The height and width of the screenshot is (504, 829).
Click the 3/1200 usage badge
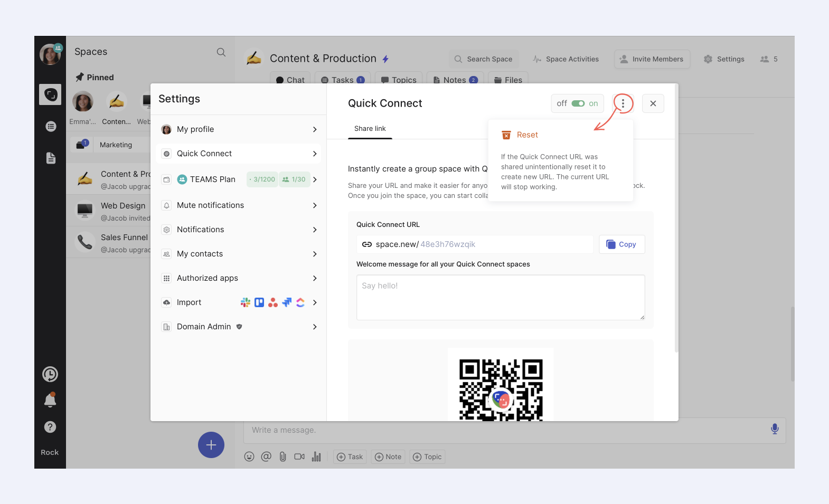[262, 179]
